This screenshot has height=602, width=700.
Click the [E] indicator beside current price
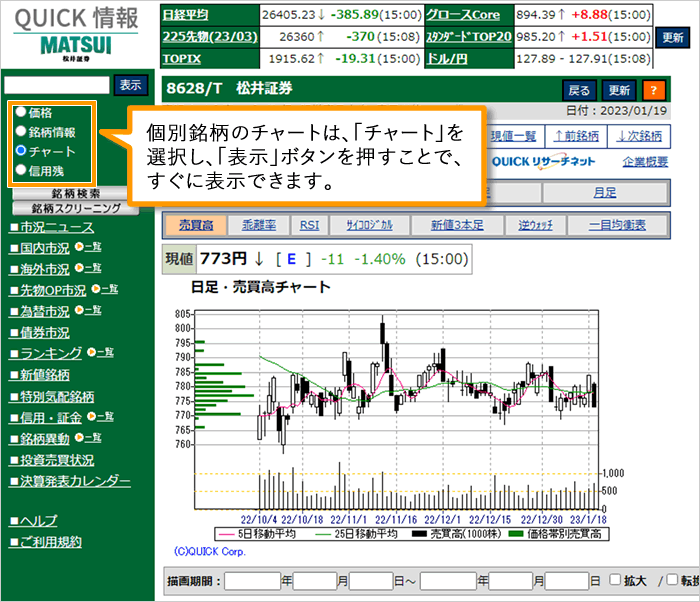pyautogui.click(x=293, y=259)
